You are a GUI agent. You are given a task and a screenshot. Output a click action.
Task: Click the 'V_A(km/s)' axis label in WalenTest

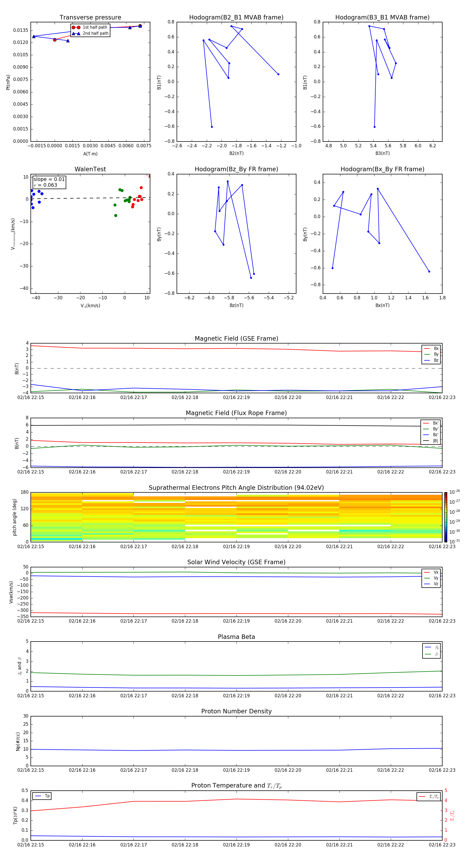pyautogui.click(x=90, y=306)
